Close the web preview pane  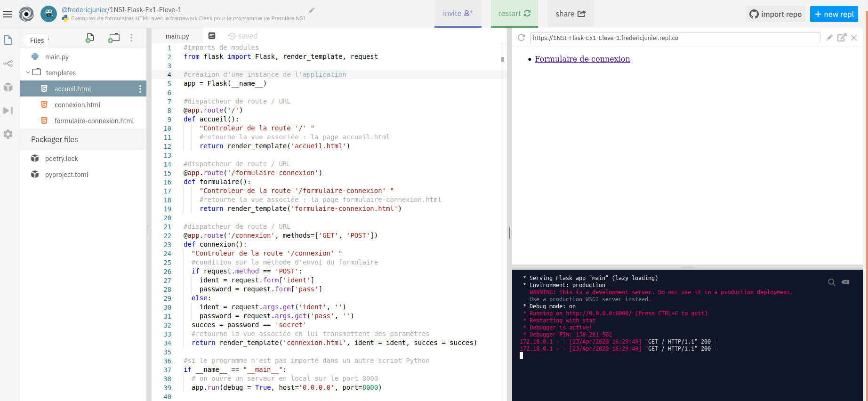[x=854, y=38]
